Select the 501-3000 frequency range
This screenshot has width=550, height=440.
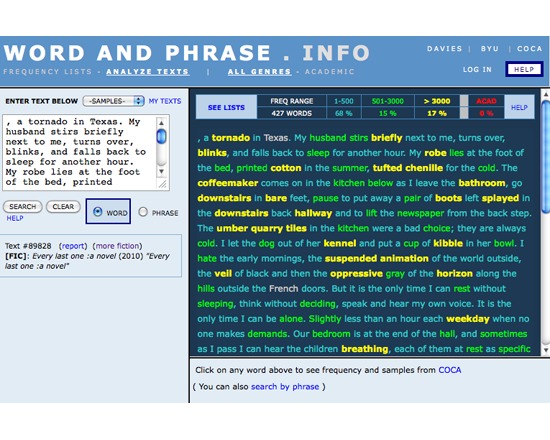(x=388, y=101)
